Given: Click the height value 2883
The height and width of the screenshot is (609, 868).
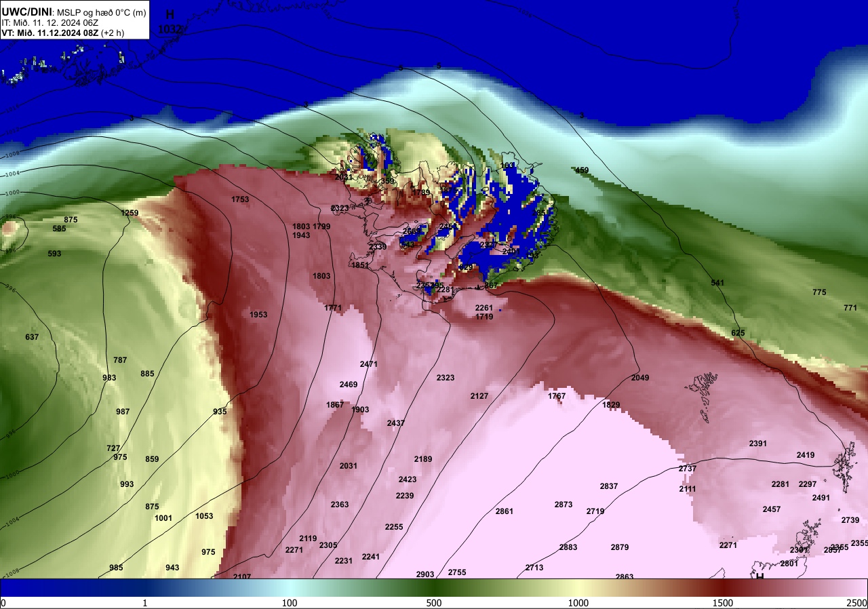Looking at the screenshot, I should tap(568, 547).
